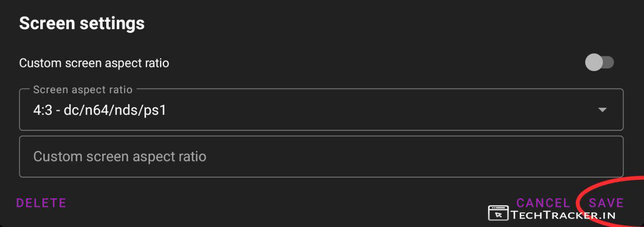Click the TechTracker browser window logo icon
The height and width of the screenshot is (227, 644).
[x=498, y=213]
